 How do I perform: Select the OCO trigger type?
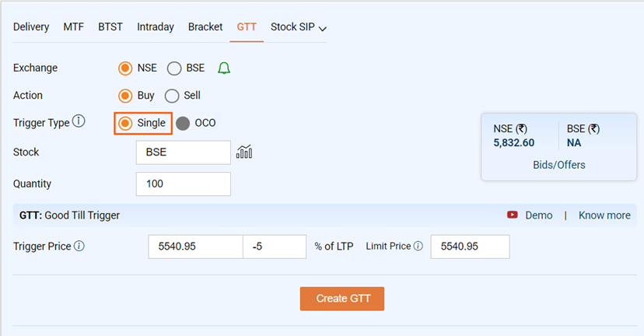pyautogui.click(x=183, y=123)
